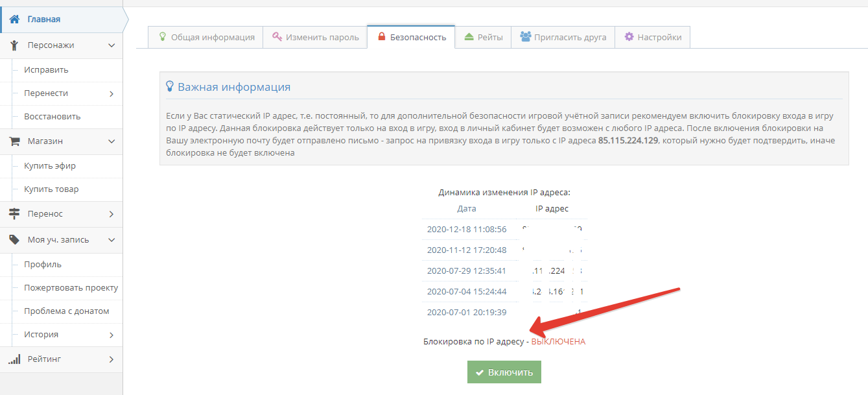Open the Настройки tab

[652, 37]
